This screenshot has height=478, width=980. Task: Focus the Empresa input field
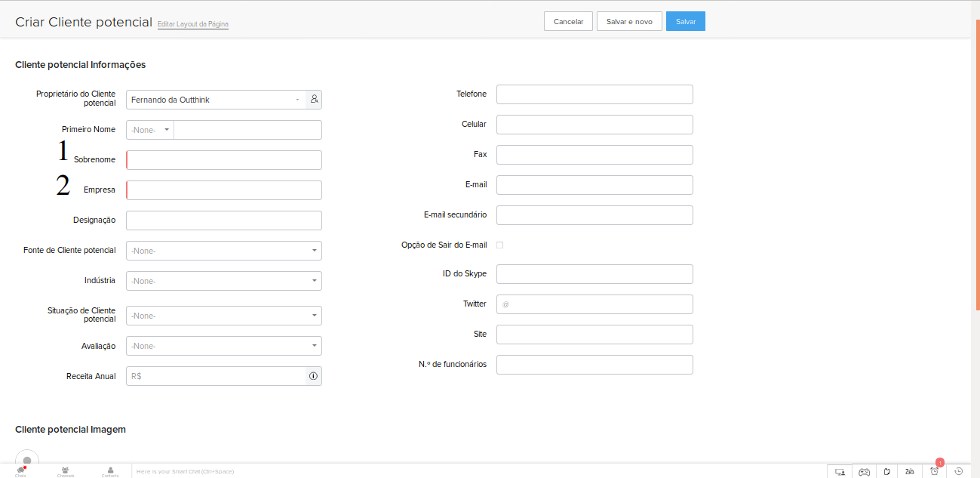pyautogui.click(x=224, y=190)
